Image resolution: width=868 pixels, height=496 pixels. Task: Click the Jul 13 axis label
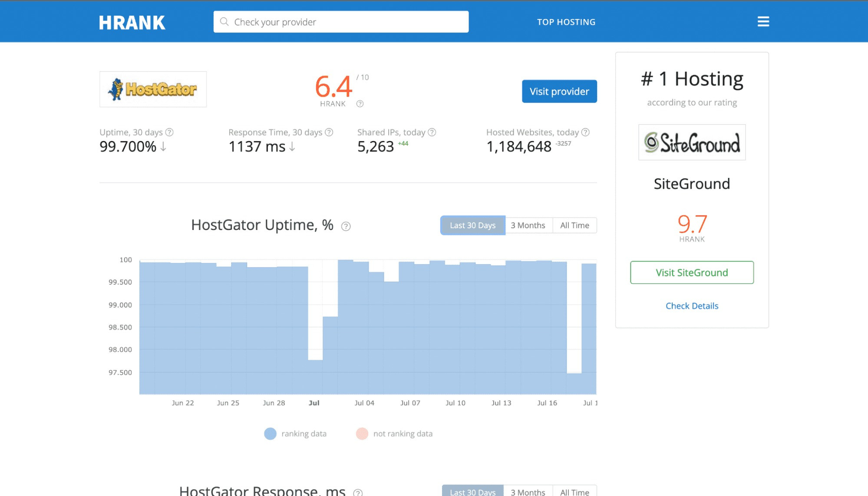501,403
